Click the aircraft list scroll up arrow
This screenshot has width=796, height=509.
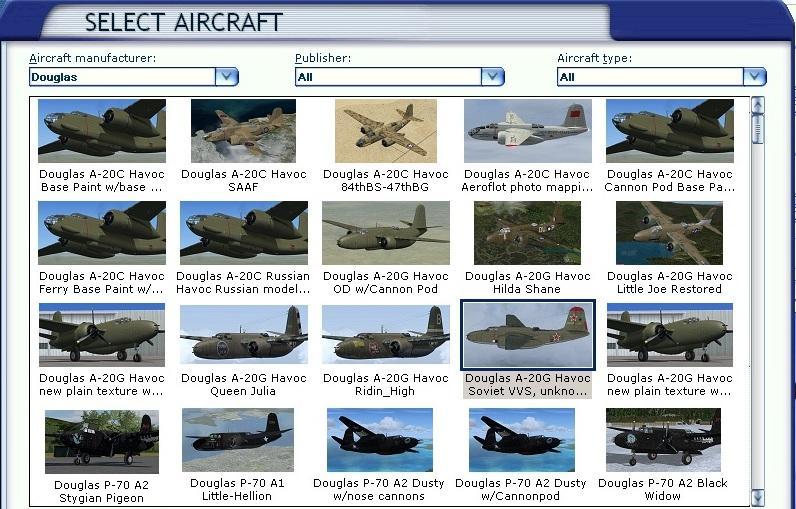757,105
